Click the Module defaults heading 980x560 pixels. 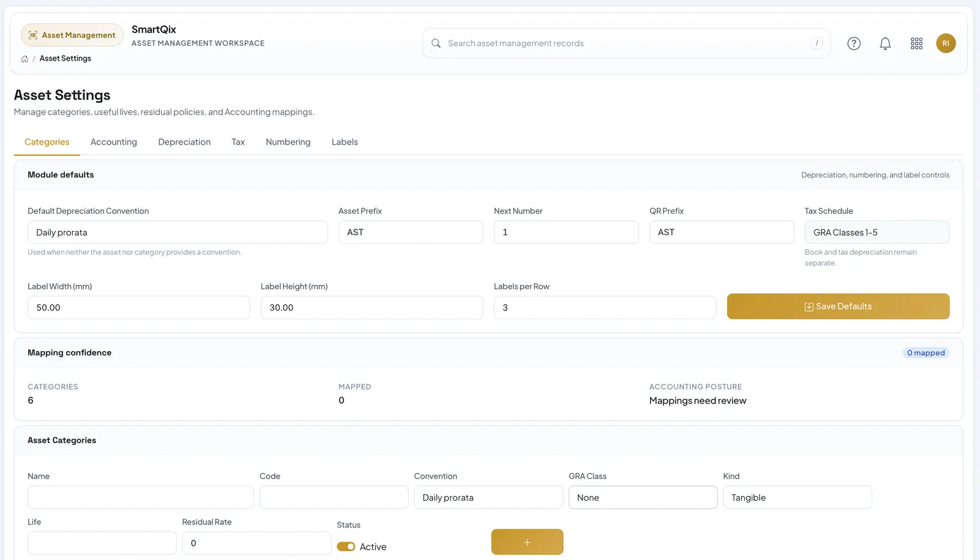tap(61, 175)
